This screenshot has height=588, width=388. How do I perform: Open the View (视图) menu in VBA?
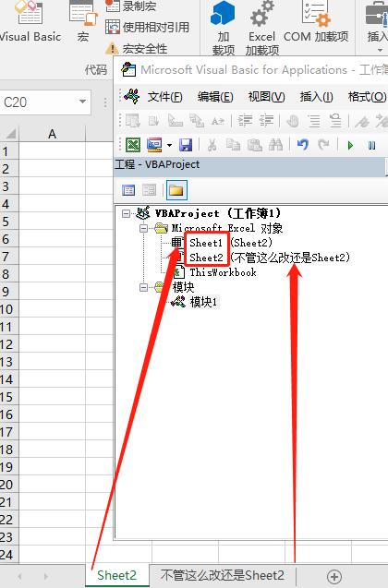pyautogui.click(x=266, y=97)
